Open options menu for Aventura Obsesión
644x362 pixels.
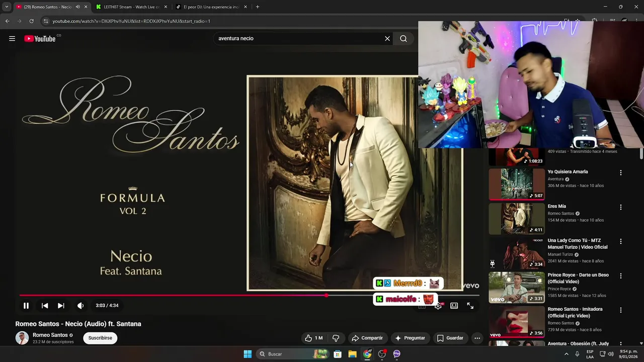pos(620,344)
